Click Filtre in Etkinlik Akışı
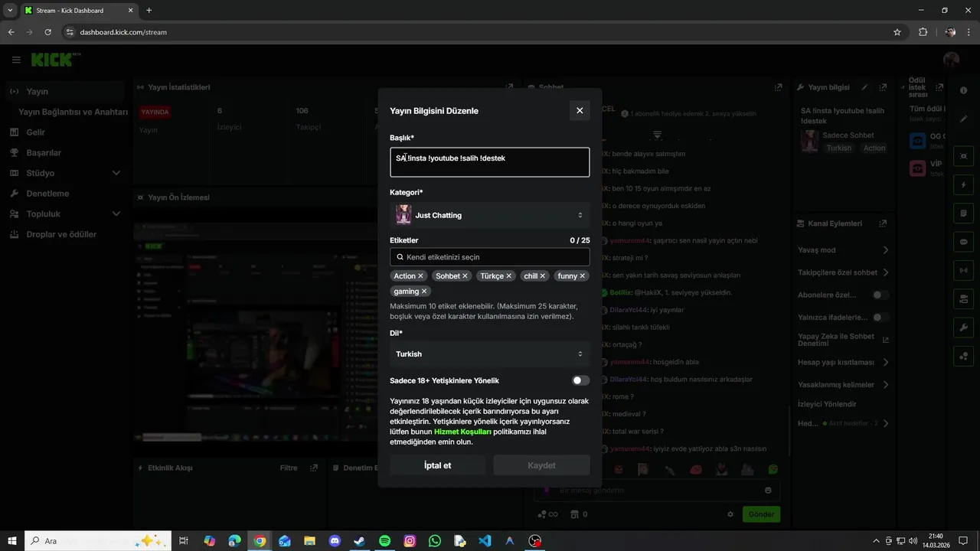 pos(289,468)
